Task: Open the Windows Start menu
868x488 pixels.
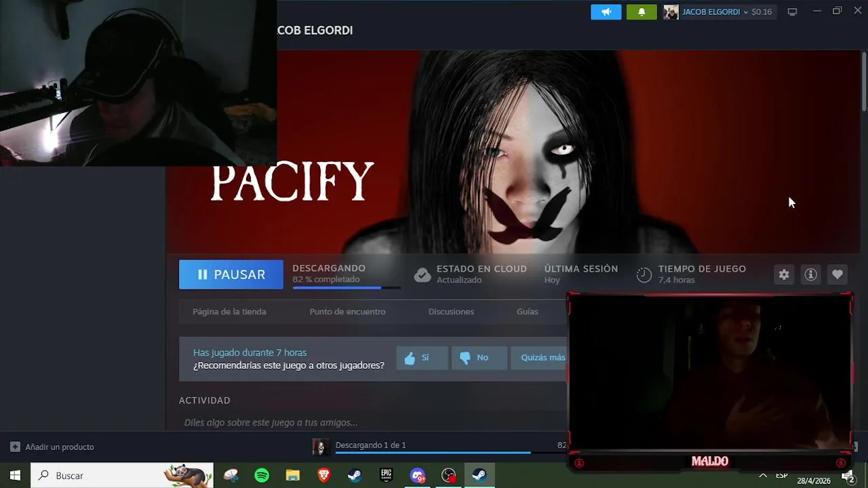Action: [15, 476]
